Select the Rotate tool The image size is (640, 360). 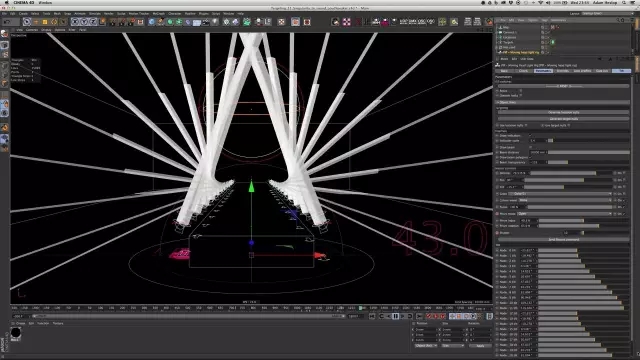pos(54,22)
